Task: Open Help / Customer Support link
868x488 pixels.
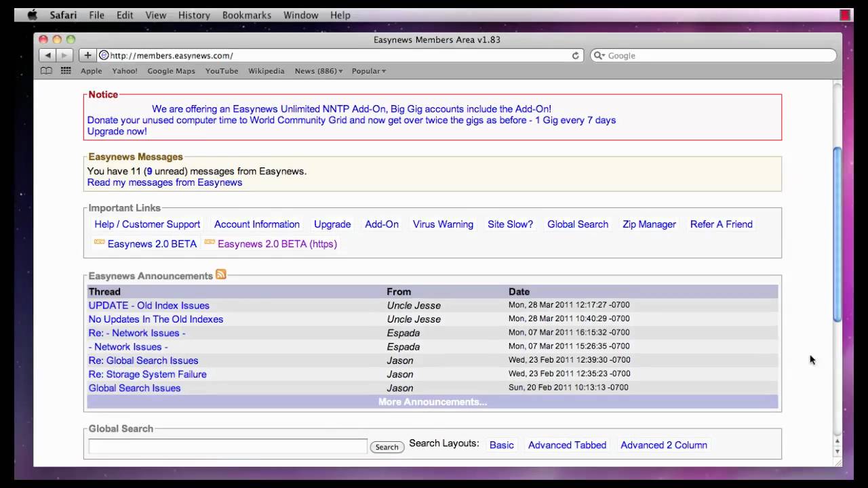Action: pyautogui.click(x=147, y=224)
